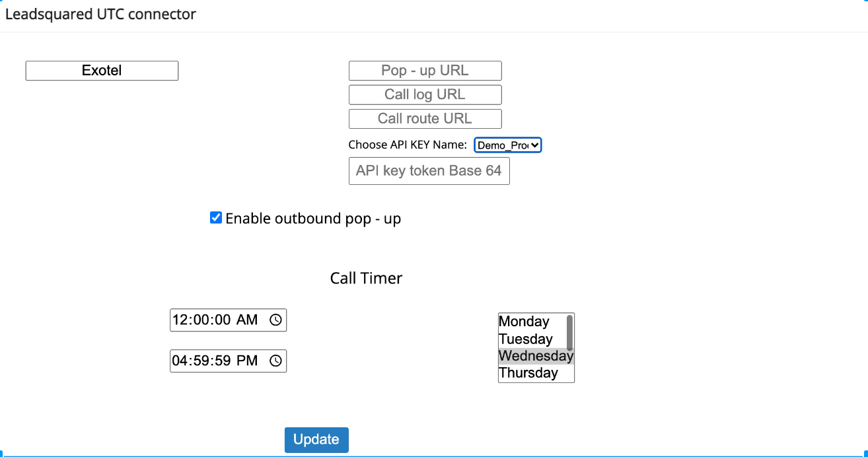Focus API key token Base 64 field
This screenshot has height=457, width=868.
[x=429, y=170]
